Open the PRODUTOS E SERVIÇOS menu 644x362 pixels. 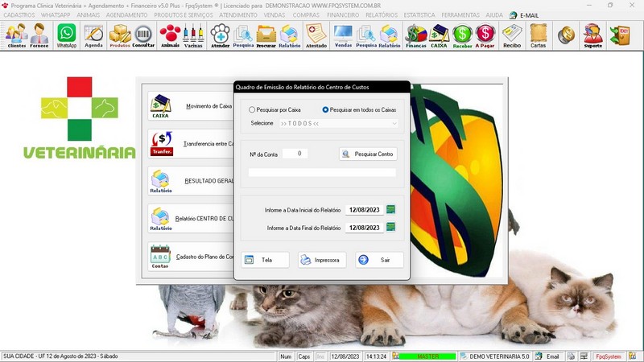[x=184, y=15]
